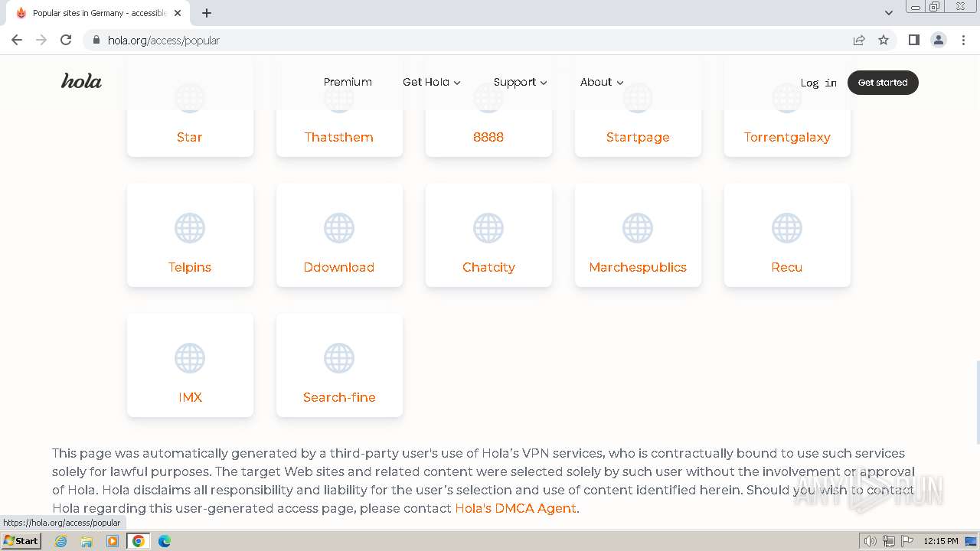Open the Torrentgalaxy site link
This screenshot has width=980, height=551.
click(787, 137)
